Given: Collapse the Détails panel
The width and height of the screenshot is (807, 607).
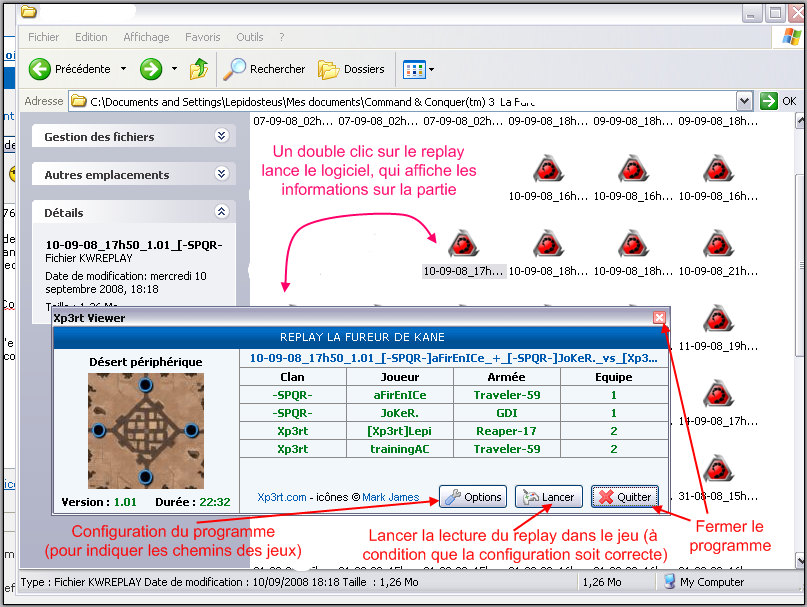Looking at the screenshot, I should point(221,212).
